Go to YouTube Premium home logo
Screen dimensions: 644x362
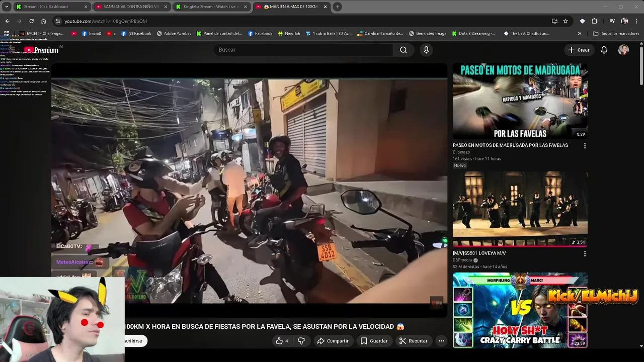tap(42, 50)
